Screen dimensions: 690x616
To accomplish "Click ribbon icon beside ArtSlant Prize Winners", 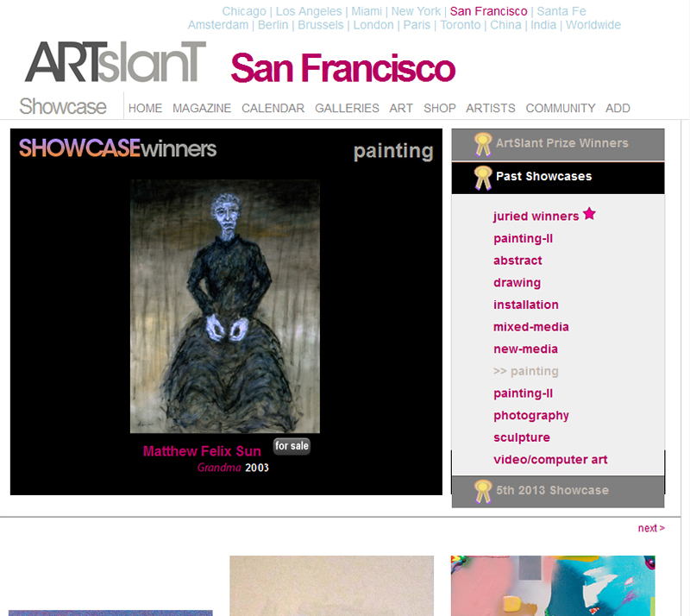I will pos(483,144).
